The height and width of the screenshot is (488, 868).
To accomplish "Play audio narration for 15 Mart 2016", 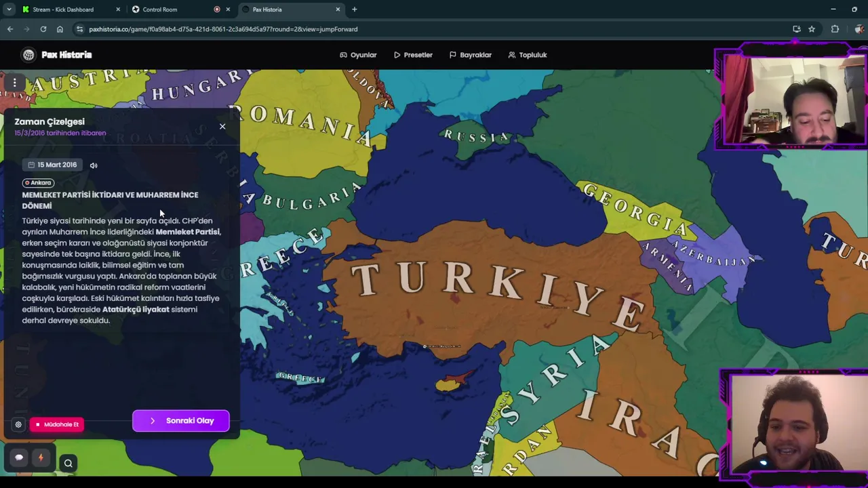I will [x=94, y=165].
